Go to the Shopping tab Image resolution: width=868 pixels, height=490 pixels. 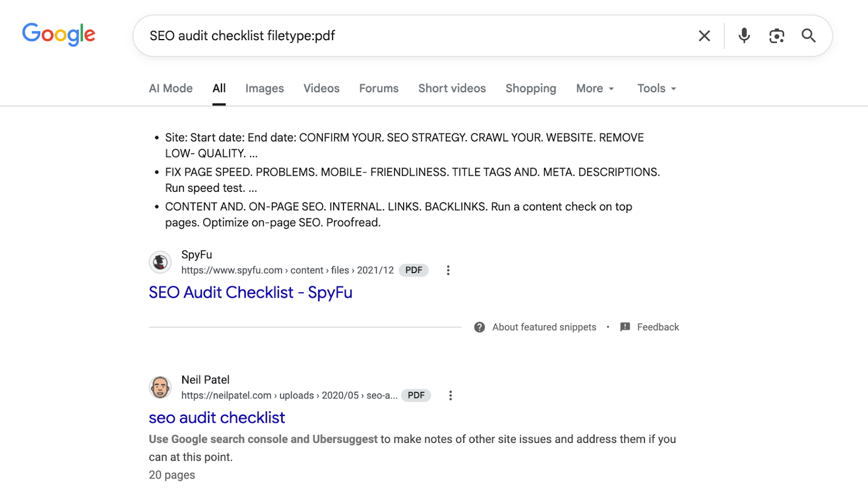[x=531, y=88]
